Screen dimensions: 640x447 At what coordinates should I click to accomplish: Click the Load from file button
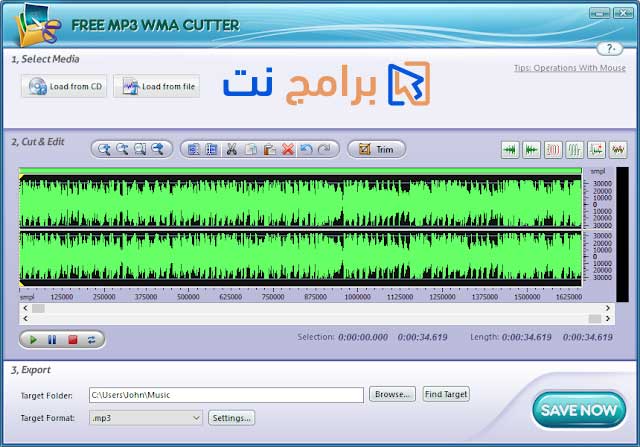tap(157, 86)
